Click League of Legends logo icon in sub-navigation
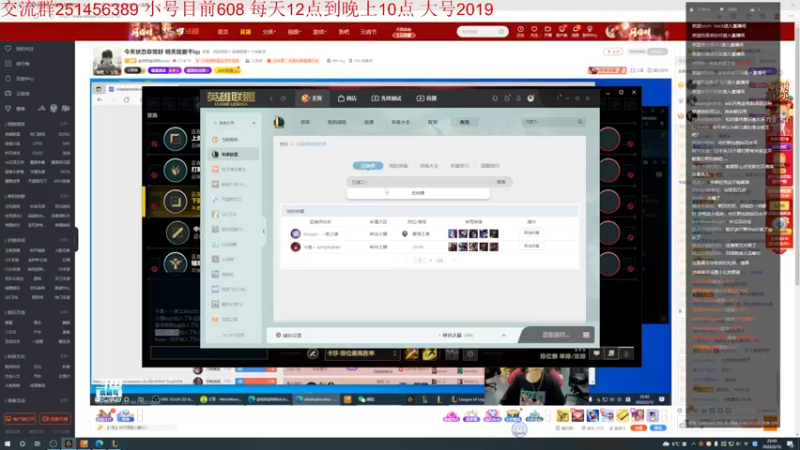This screenshot has height=450, width=800. [279, 122]
